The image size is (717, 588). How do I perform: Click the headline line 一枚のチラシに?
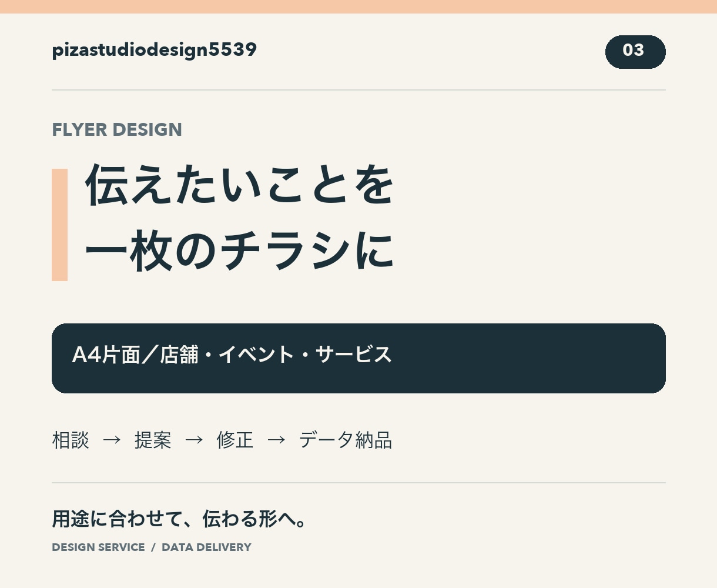tap(240, 251)
